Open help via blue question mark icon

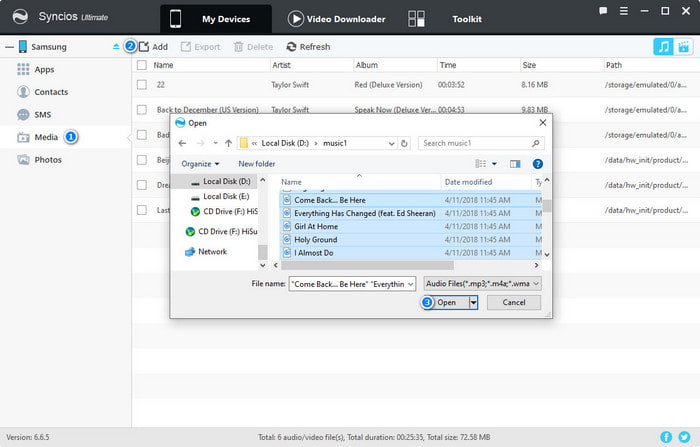(538, 164)
